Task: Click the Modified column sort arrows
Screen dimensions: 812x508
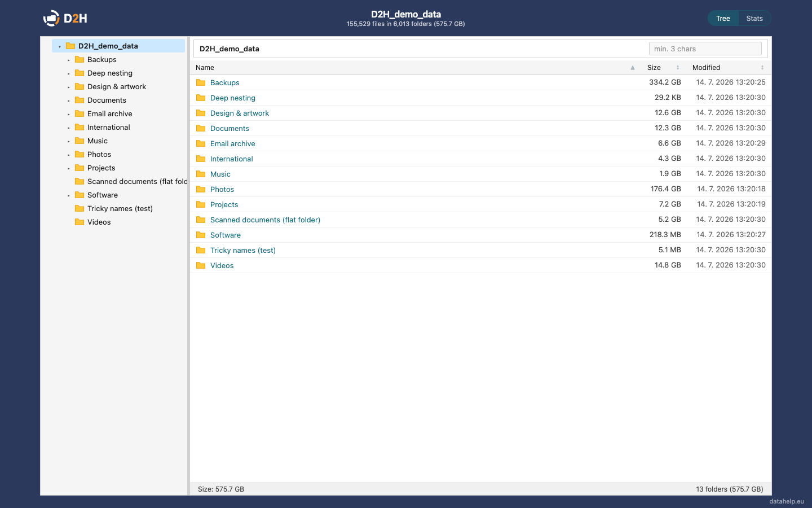Action: click(x=762, y=67)
